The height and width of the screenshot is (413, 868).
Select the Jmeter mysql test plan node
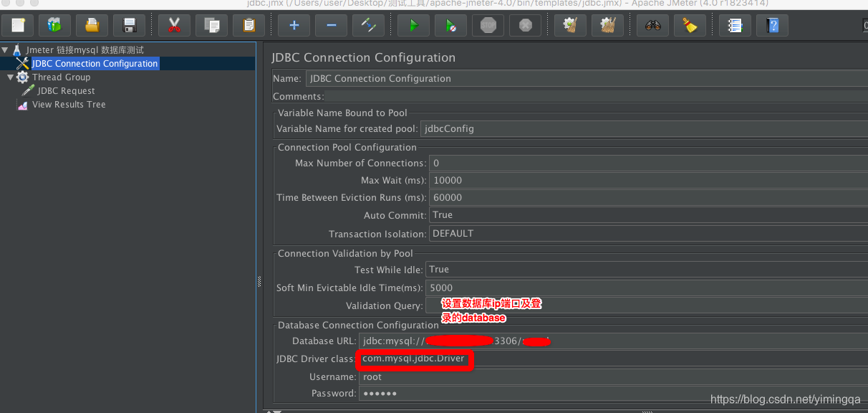[85, 50]
